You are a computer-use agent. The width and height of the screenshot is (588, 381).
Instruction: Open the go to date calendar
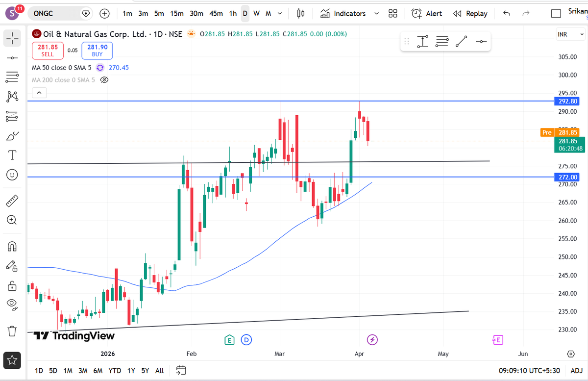point(181,370)
